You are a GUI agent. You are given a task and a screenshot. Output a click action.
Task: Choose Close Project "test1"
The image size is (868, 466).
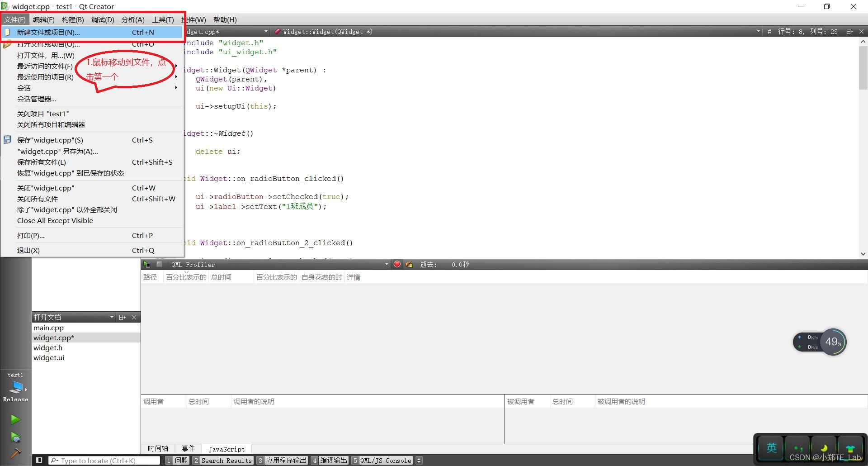(92, 114)
